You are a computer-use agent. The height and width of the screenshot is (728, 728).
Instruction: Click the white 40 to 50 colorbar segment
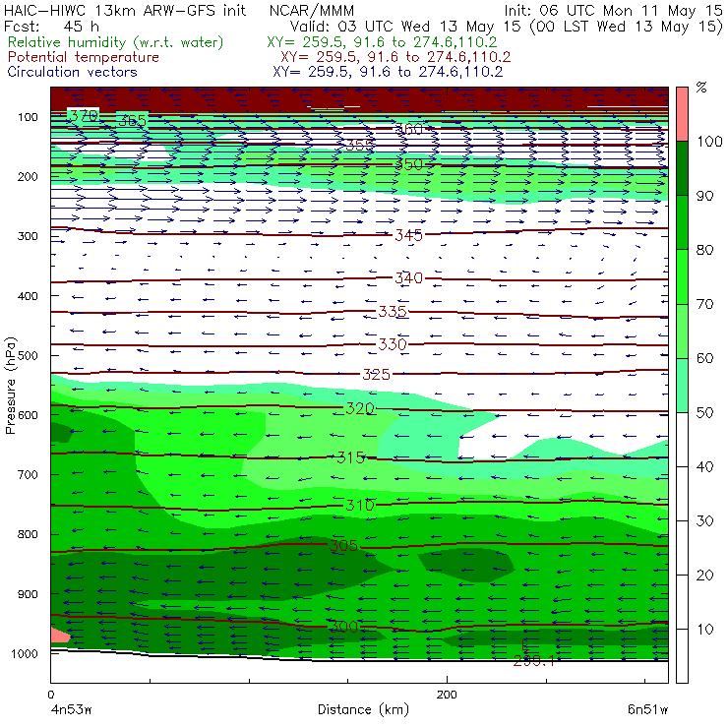(682, 439)
